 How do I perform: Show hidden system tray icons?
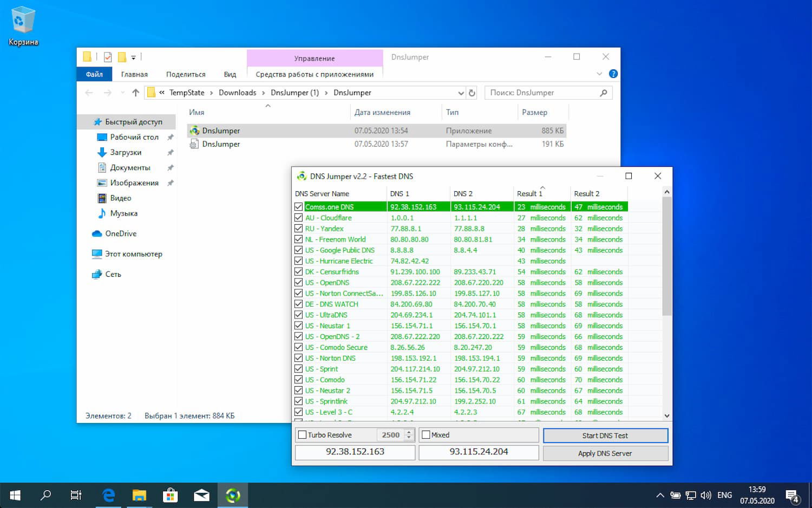(660, 495)
